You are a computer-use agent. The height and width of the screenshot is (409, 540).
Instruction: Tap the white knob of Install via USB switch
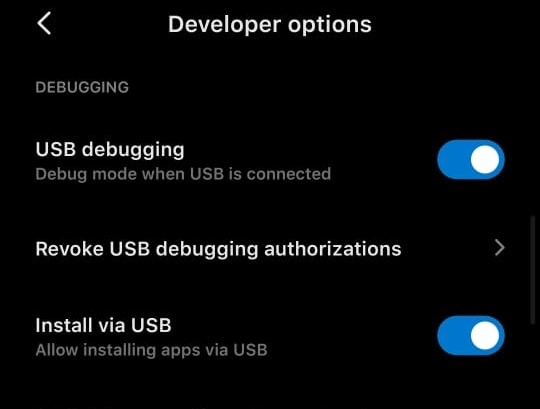pos(485,336)
